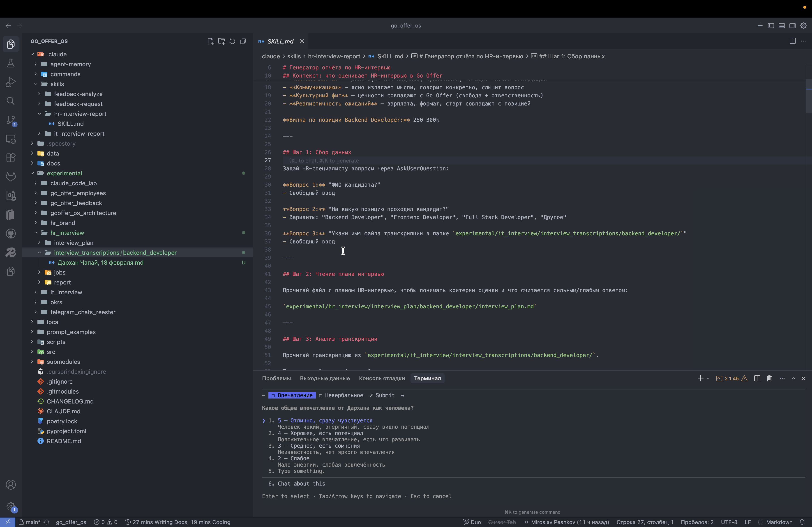Click the New File icon in explorer header

point(210,41)
